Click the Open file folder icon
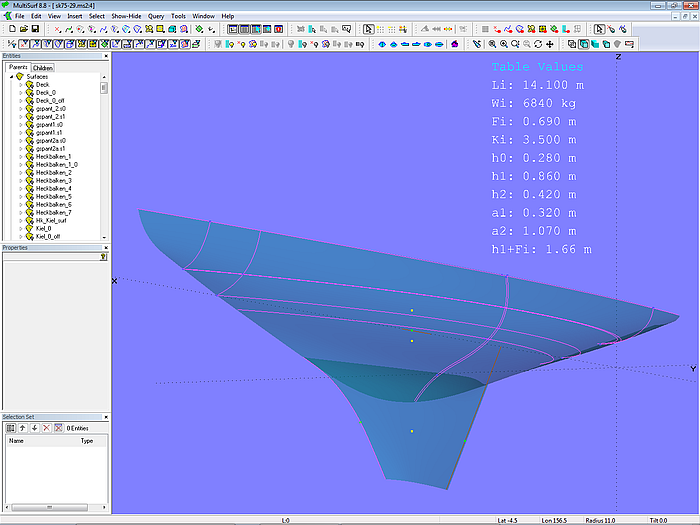Image resolution: width=700 pixels, height=525 pixels. pos(23,30)
